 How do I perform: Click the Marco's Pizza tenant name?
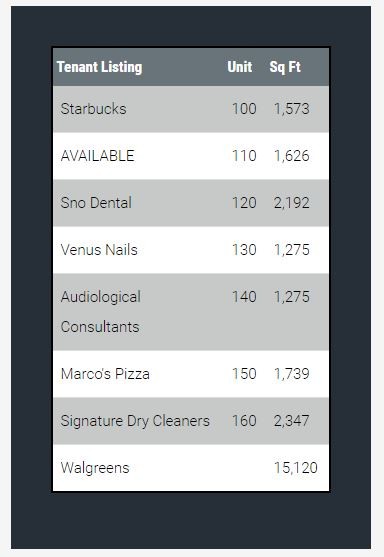[105, 374]
